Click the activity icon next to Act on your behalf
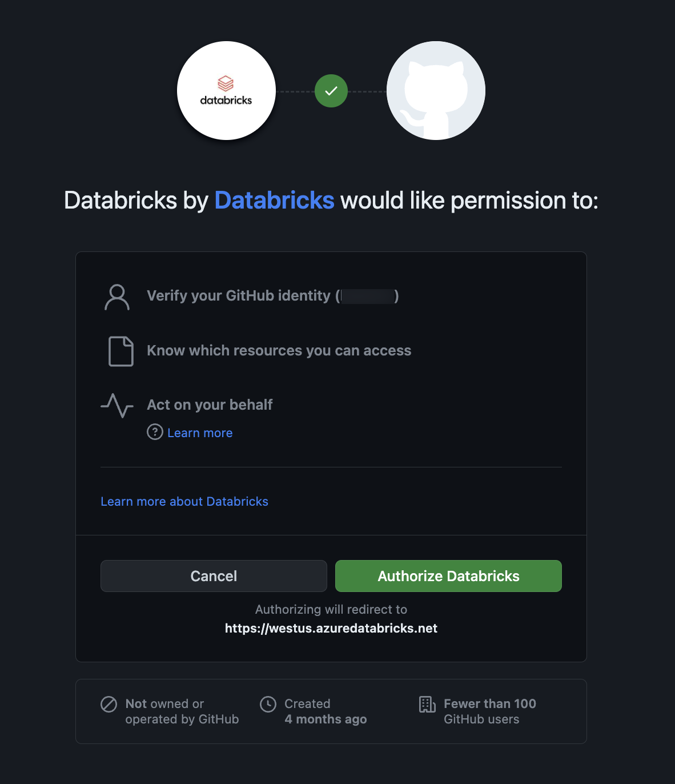Screen dimensions: 675x784 point(116,405)
